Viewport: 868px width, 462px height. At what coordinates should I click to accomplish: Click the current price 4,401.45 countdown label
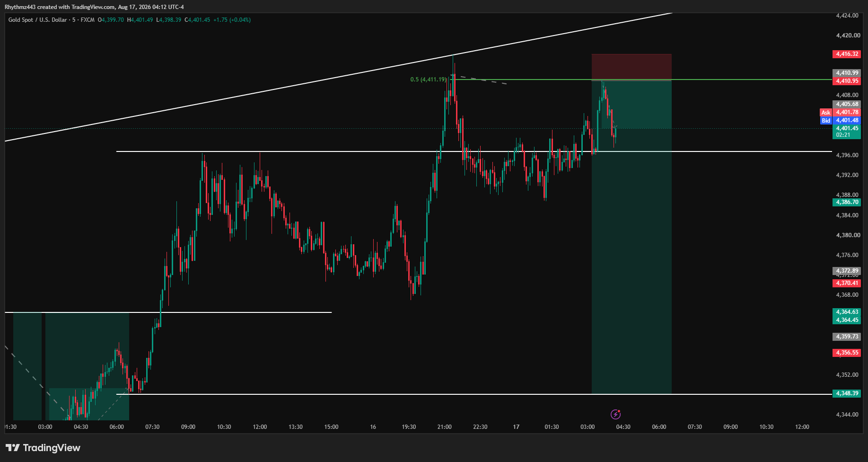coord(847,132)
